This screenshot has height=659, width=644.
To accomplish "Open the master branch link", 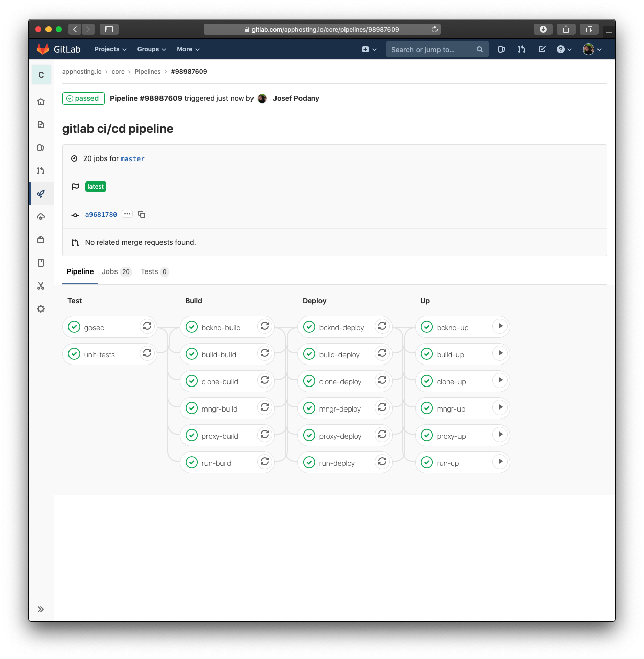I will 132,159.
